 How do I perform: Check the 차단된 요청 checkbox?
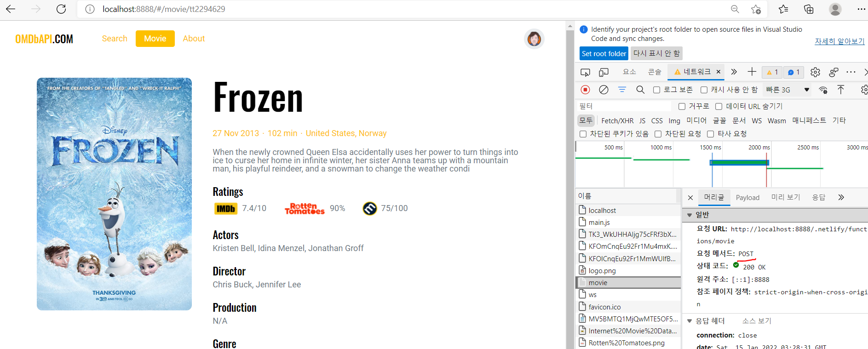(658, 134)
